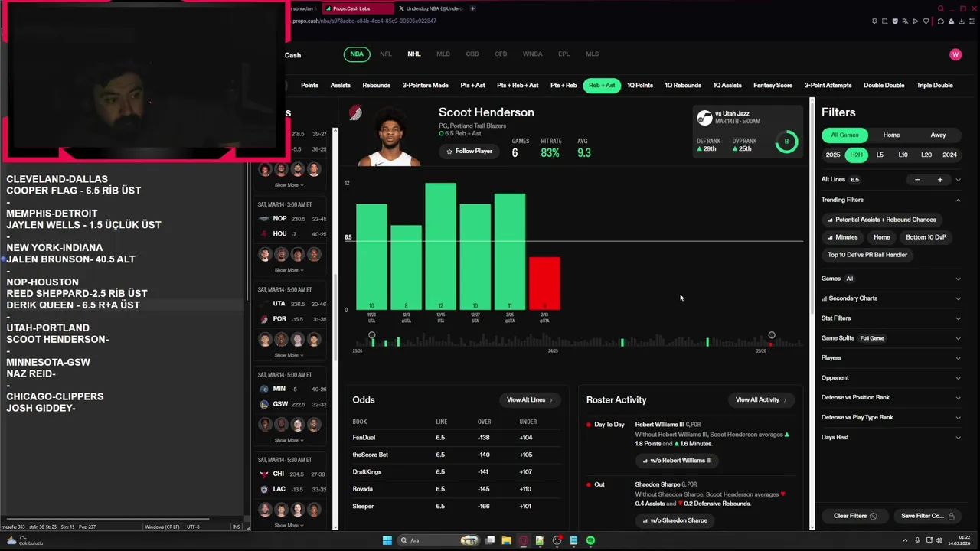Click the left handle of game range slider
The image size is (980, 551).
coord(371,335)
